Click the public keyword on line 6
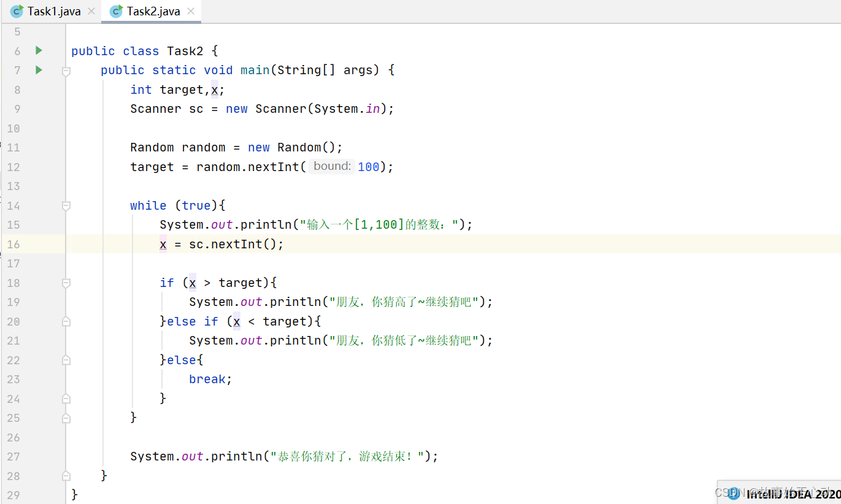The height and width of the screenshot is (504, 841). click(93, 51)
